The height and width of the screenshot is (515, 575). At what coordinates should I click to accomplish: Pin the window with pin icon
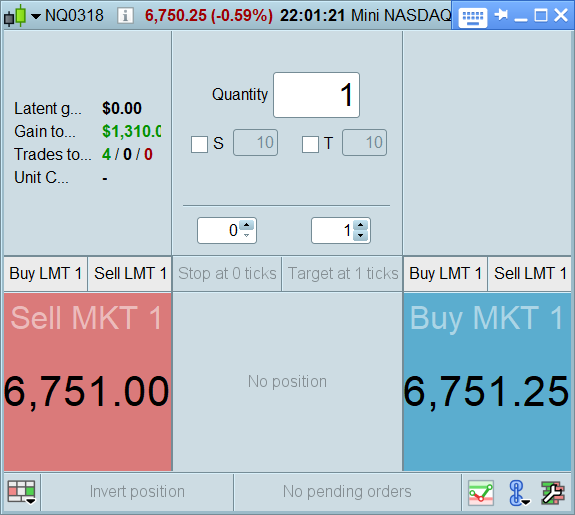pos(501,15)
